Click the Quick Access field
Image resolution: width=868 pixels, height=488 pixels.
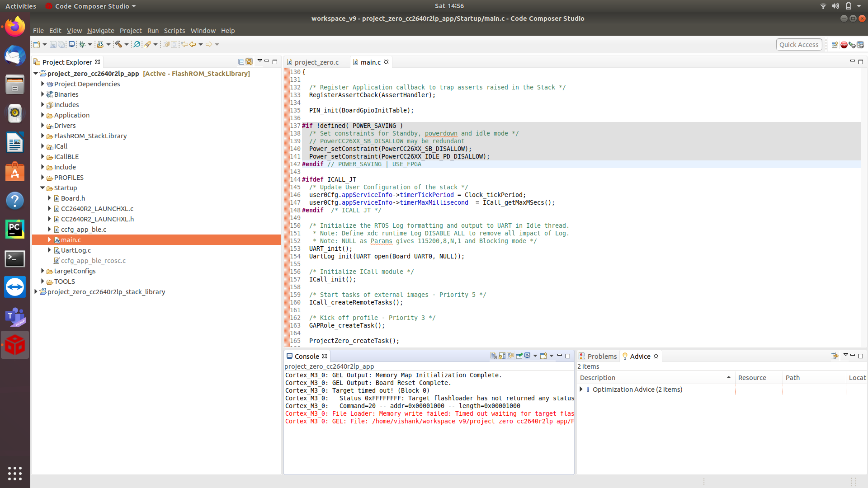tap(798, 44)
